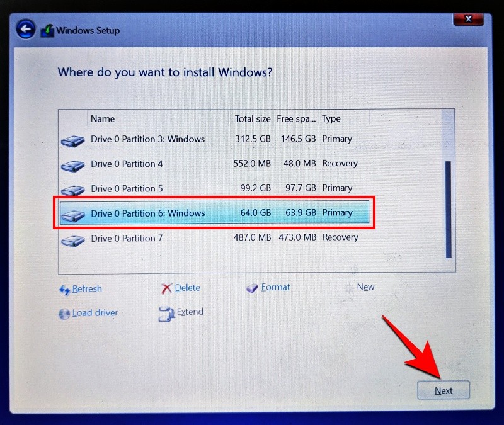Select Drive 0 Partition 6: Windows row
Screen dimensions: 504x425
(x=215, y=213)
